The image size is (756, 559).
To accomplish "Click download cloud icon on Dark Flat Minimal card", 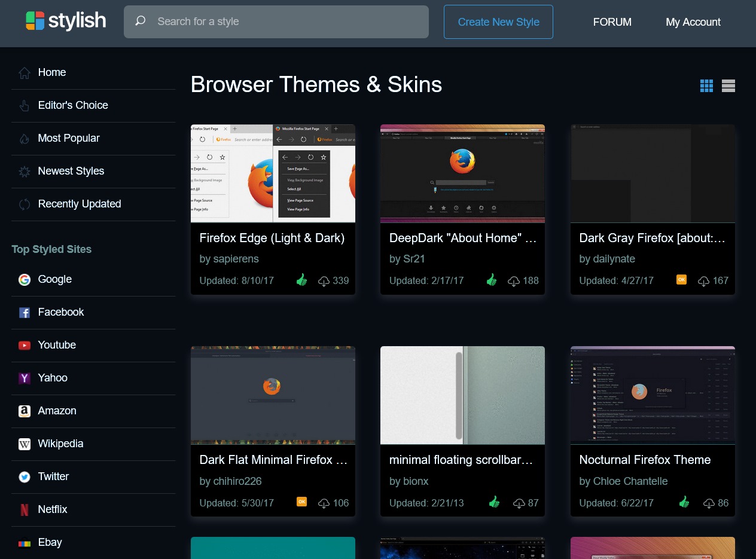I will point(324,503).
